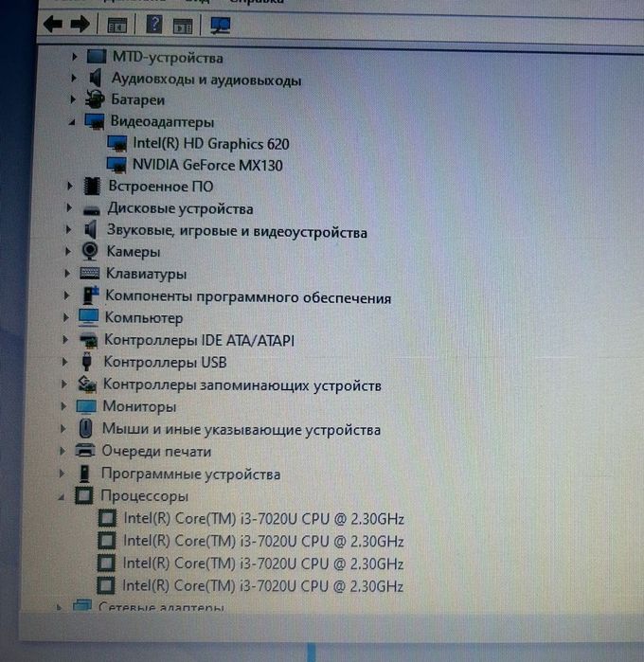
Task: Click the Камеры webcam icon
Action: tap(90, 251)
